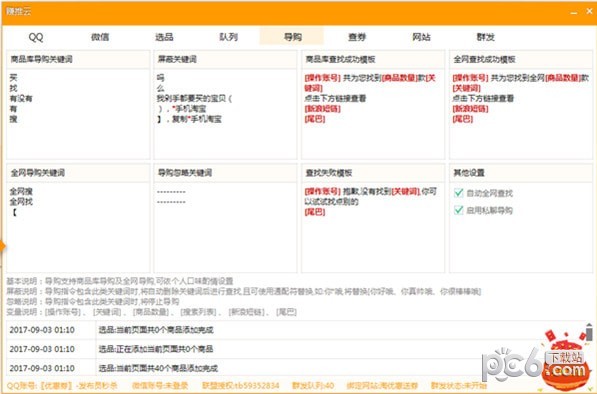Click inside the 全网查找成功模板 editor
The image size is (597, 394).
[x=521, y=114]
